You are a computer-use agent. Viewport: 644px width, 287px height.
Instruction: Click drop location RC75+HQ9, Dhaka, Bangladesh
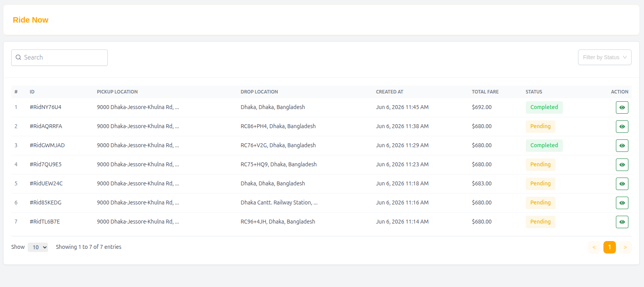(279, 164)
